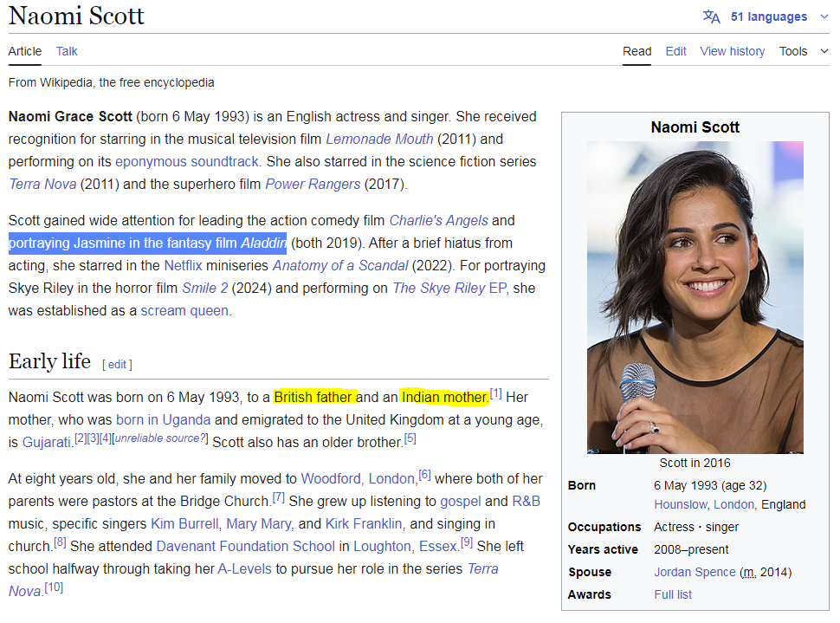Jump to citation reference 3
Image resolution: width=840 pixels, height=623 pixels.
[x=93, y=438]
